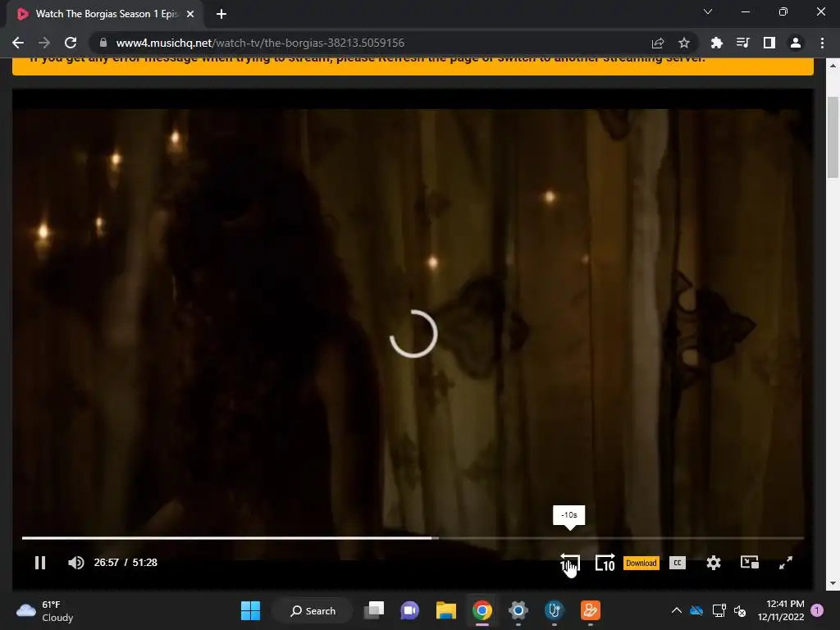Viewport: 840px width, 630px height.
Task: Pause the video playback
Action: [x=40, y=563]
